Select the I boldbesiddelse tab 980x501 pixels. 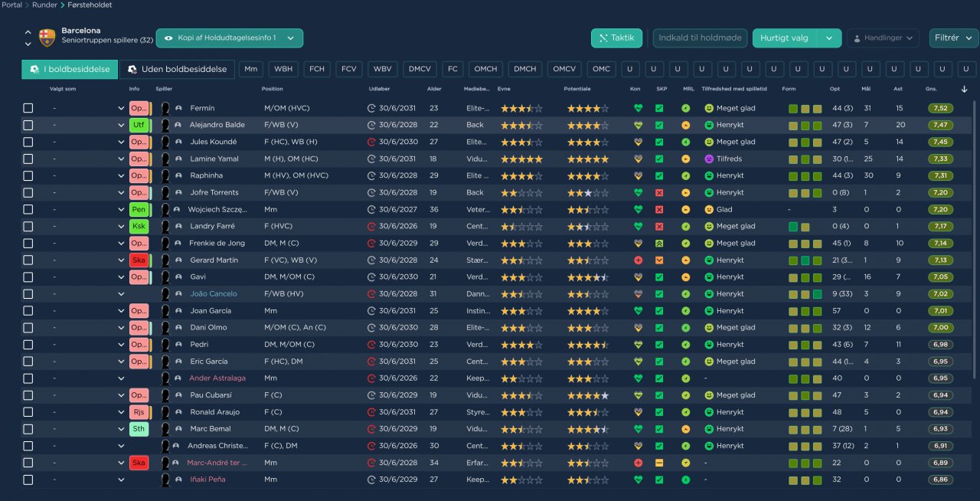pos(69,69)
